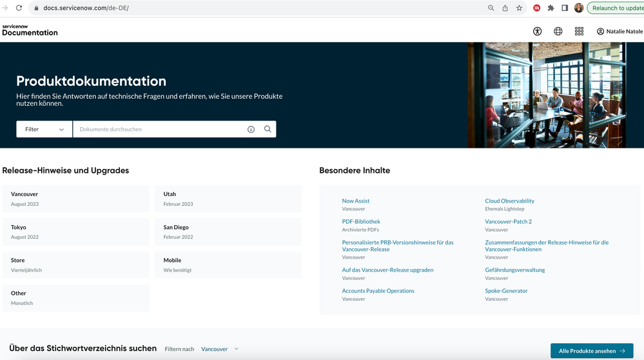Open the Vancouver release notes card
Screen dimensions: 644x360
pyautogui.click(x=75, y=199)
